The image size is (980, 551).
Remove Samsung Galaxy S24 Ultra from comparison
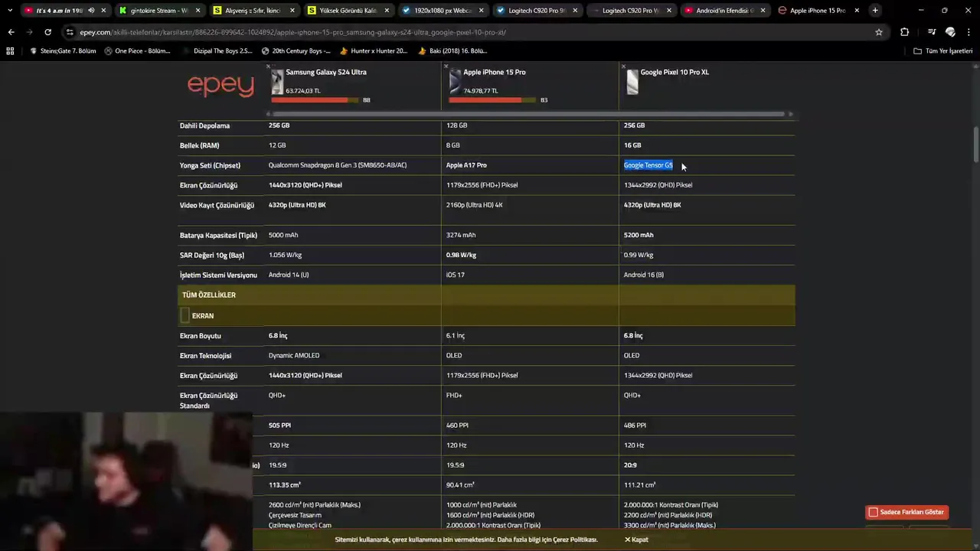[x=268, y=67]
